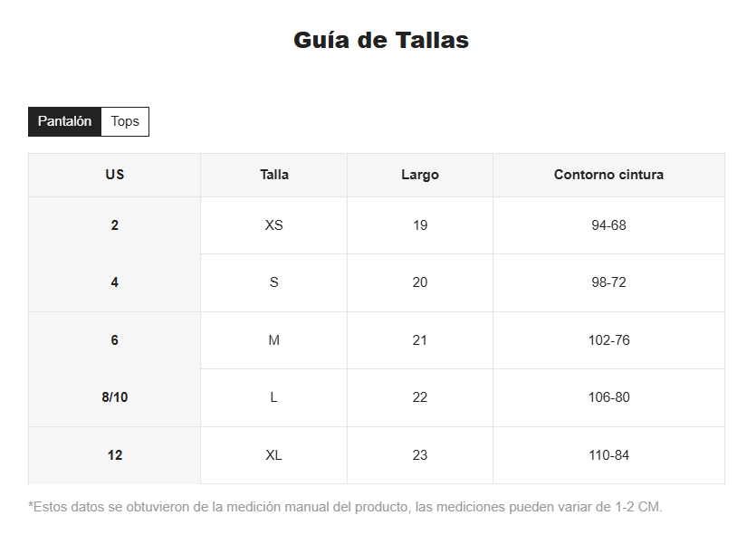Click the Guía de Tallas heading
756x544 pixels.
coord(381,41)
